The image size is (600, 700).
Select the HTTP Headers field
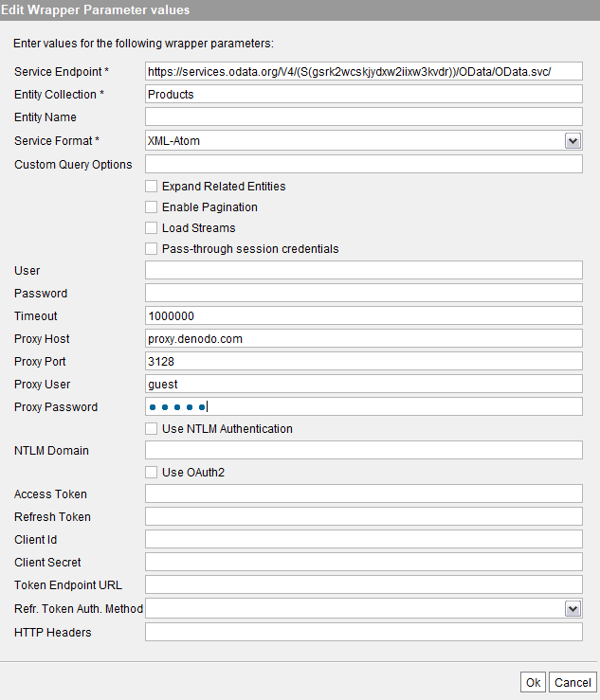pos(364,632)
